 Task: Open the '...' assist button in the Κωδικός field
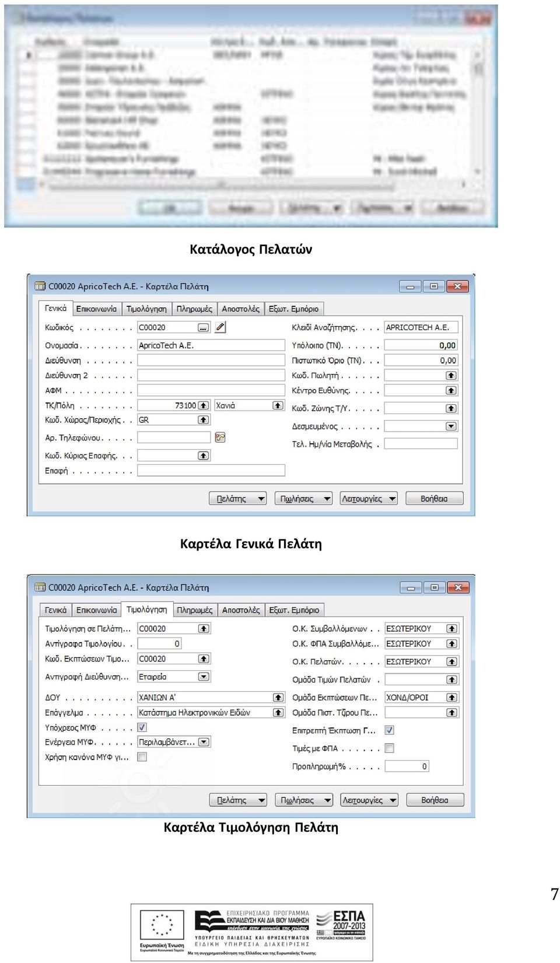click(203, 328)
